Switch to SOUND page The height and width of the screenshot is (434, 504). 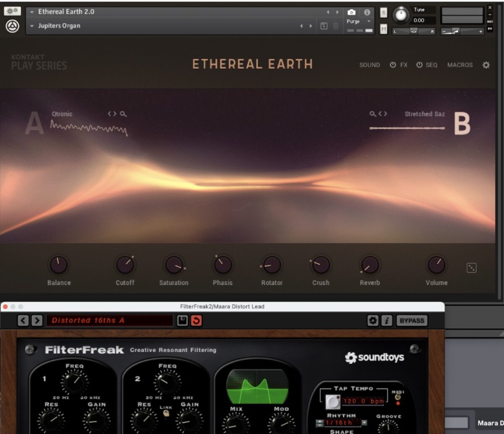pyautogui.click(x=370, y=65)
